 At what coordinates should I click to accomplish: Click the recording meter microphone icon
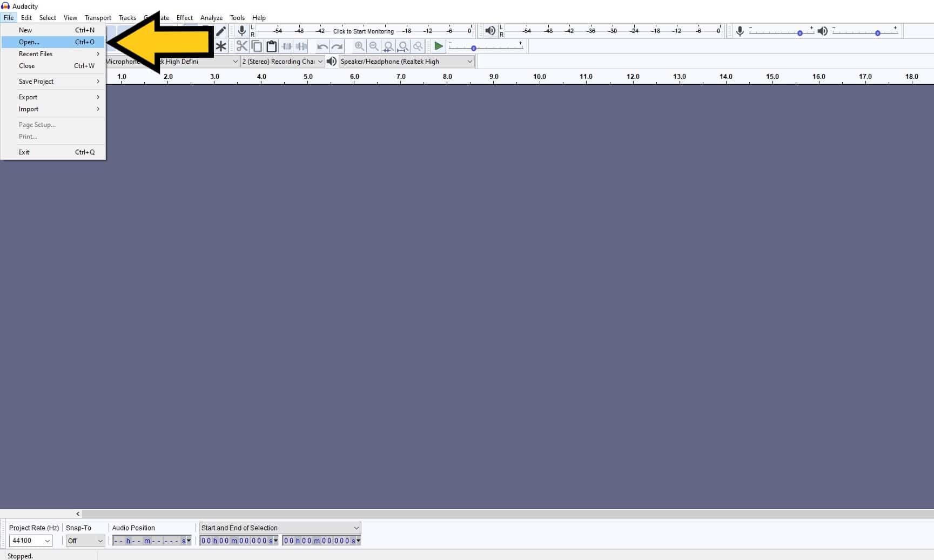point(241,31)
